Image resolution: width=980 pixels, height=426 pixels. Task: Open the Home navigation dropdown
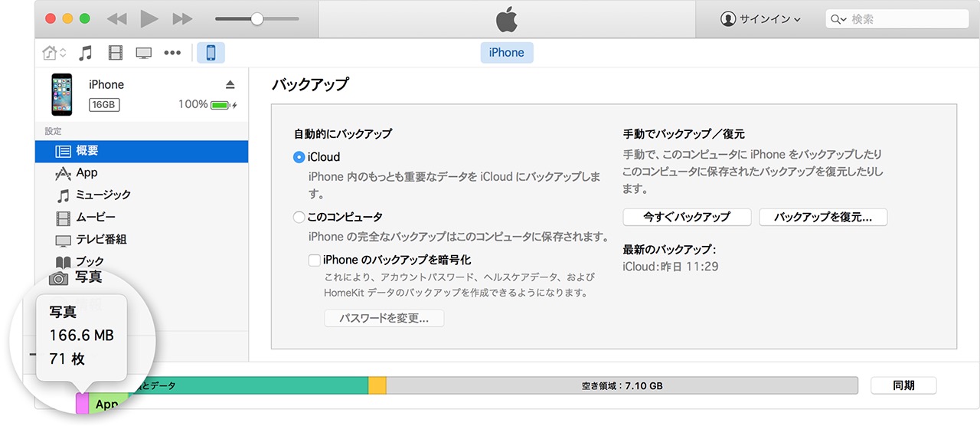pos(54,53)
